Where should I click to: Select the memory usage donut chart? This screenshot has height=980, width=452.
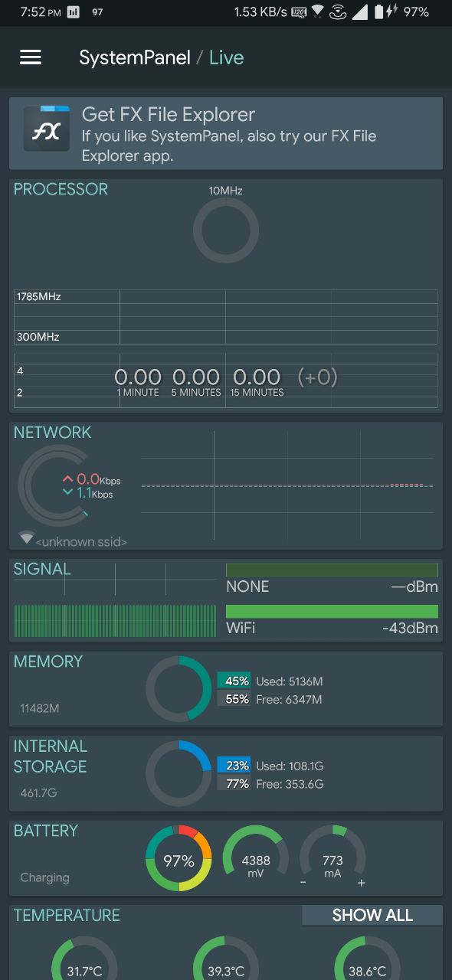179,689
